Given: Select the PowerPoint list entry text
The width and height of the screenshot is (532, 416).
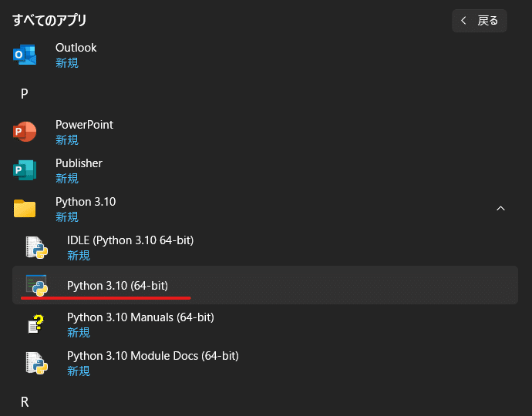Looking at the screenshot, I should 84,125.
